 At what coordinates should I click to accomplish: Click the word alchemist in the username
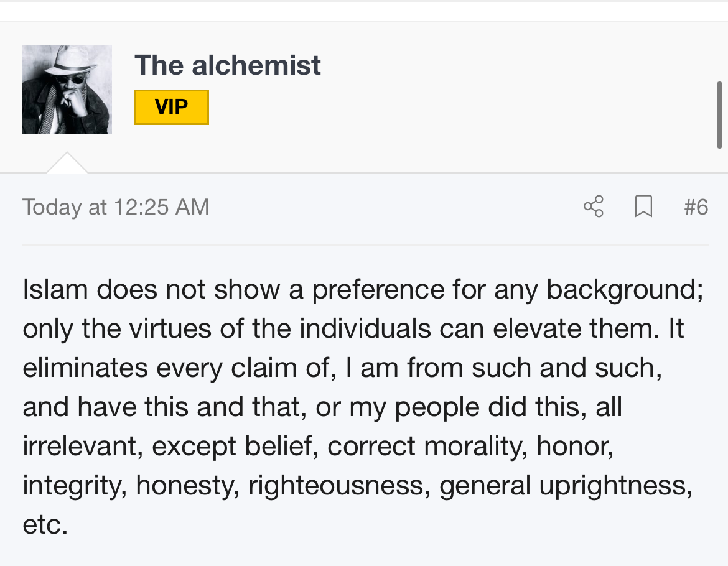pyautogui.click(x=256, y=65)
